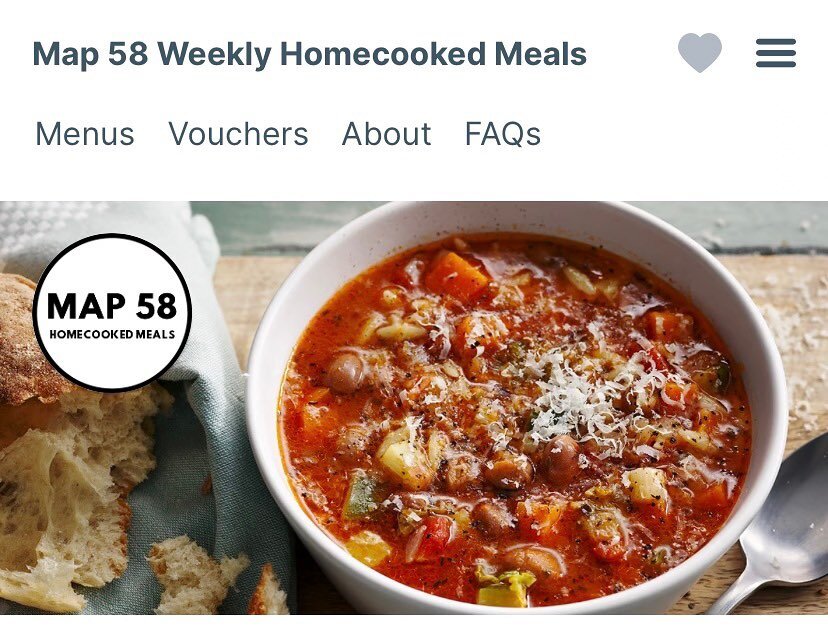Tap the grey heart favorites icon

coord(700,52)
